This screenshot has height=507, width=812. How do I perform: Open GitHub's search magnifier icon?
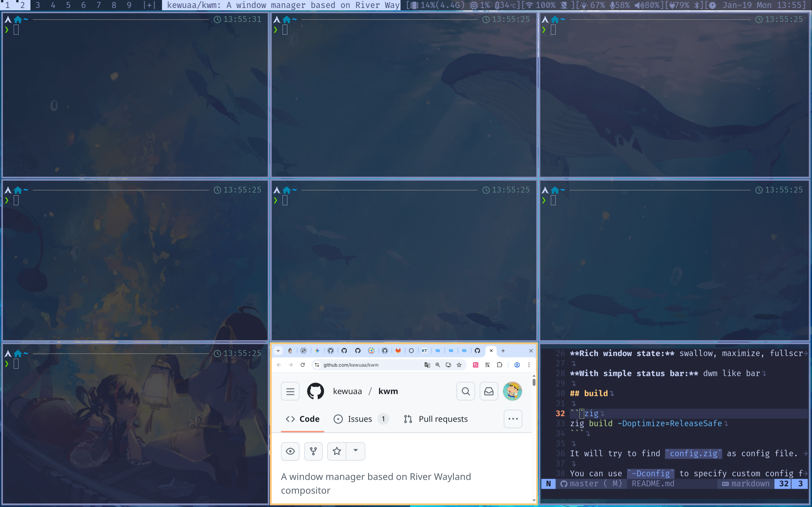465,391
